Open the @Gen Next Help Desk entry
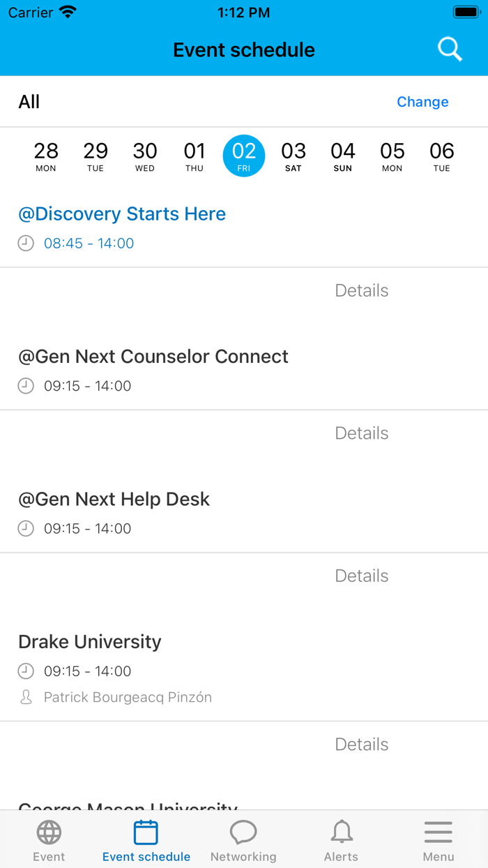Screen dimensions: 488x868 coord(114,499)
